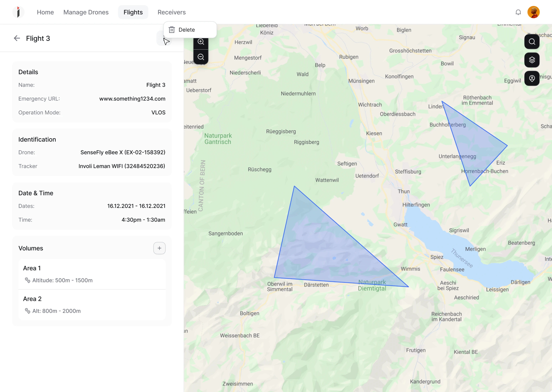Open the user profile avatar menu
This screenshot has height=392, width=552.
pos(534,12)
